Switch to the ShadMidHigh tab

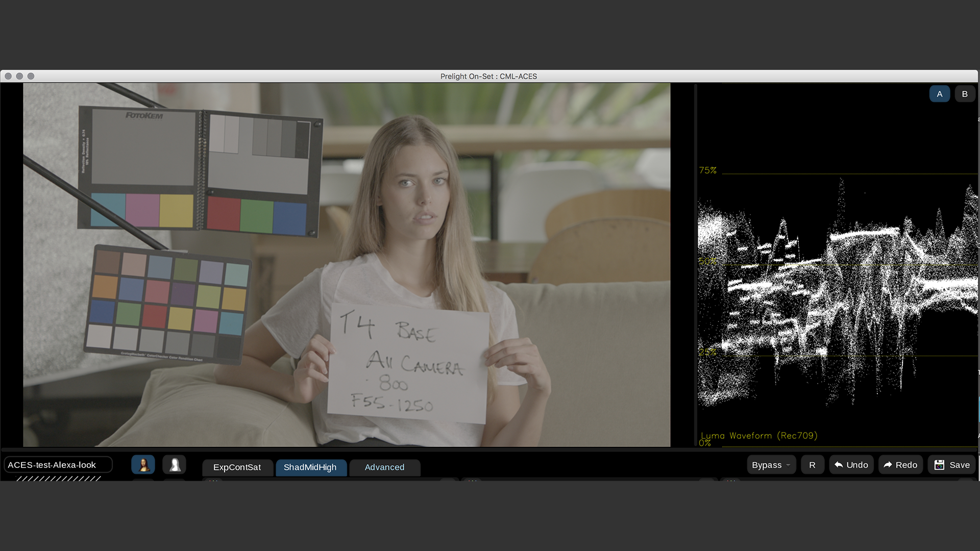coord(310,467)
